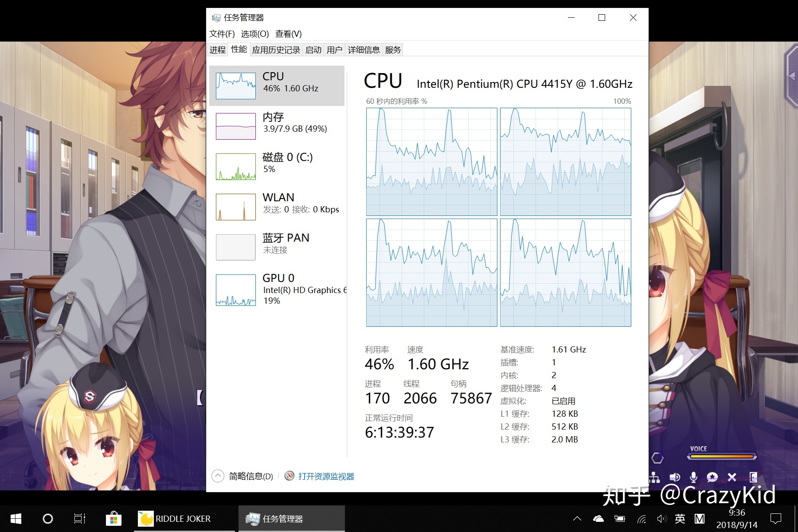
Task: Toggle the 英 input language indicator
Action: coord(680,519)
